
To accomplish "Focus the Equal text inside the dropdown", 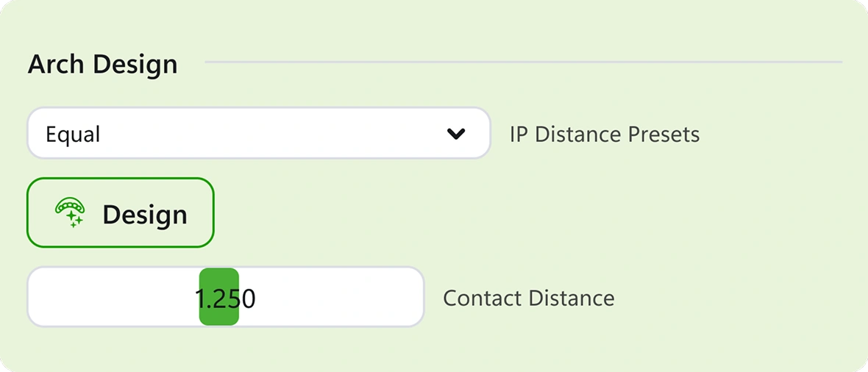I will (x=73, y=135).
